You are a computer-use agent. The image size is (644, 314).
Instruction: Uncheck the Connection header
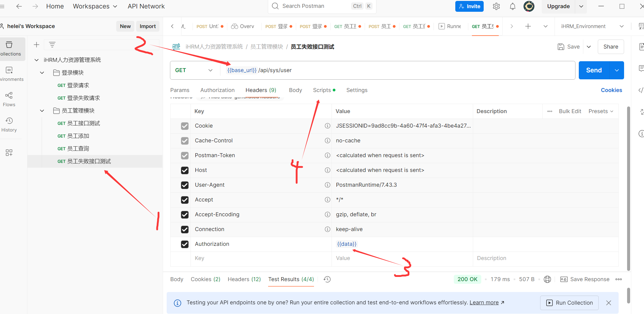[x=185, y=230]
